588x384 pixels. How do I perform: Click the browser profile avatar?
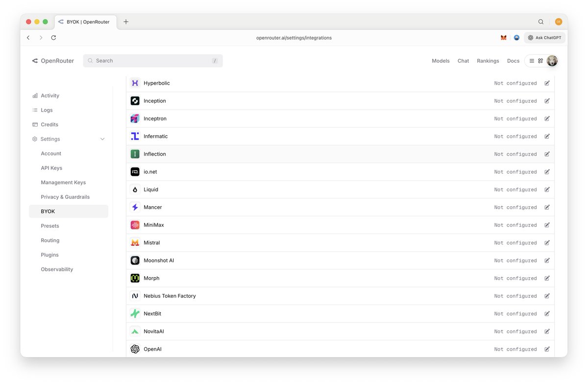click(x=559, y=22)
